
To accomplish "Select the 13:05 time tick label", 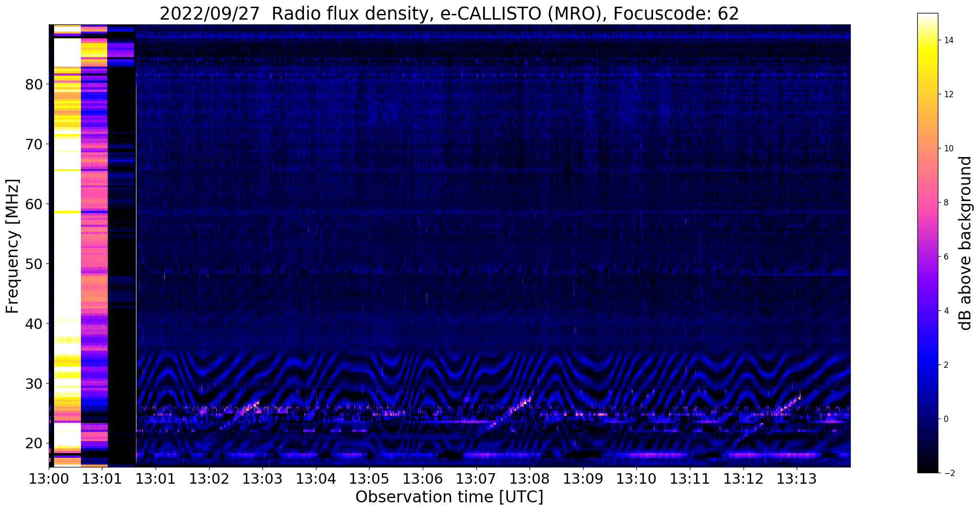I will (369, 478).
